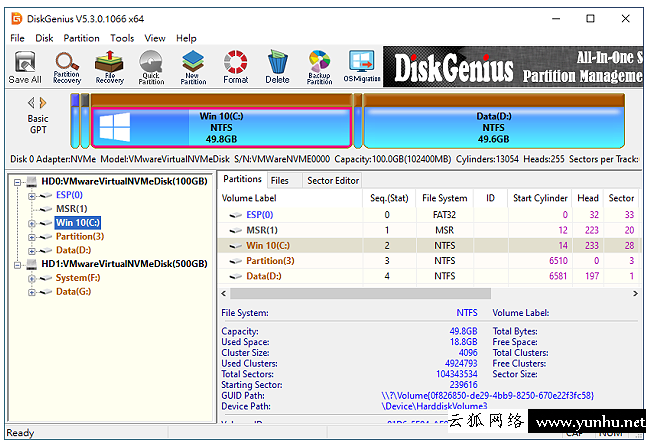Switch to the Sector Editor tab

pyautogui.click(x=333, y=181)
